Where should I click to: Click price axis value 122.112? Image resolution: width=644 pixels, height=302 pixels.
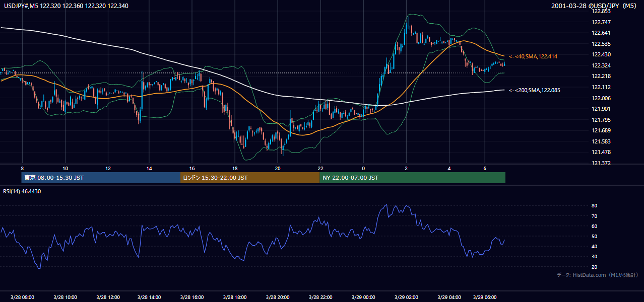pos(601,87)
